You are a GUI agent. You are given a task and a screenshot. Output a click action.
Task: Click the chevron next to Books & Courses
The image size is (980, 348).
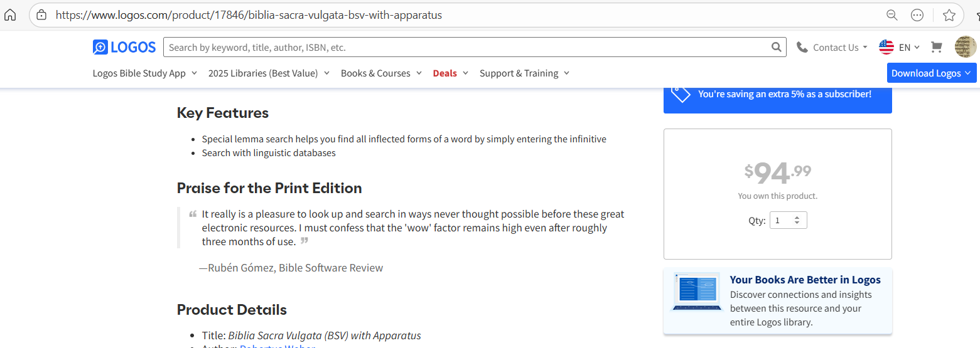click(x=418, y=73)
